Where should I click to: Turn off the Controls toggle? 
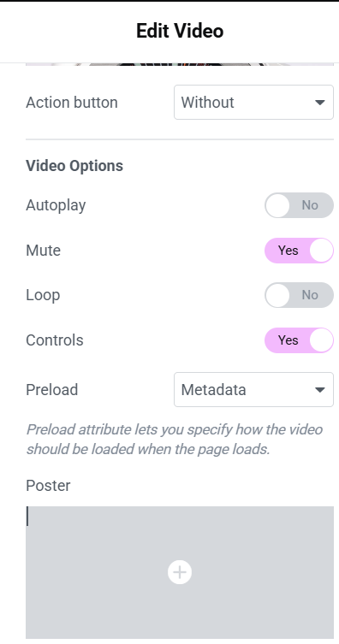[x=299, y=340]
